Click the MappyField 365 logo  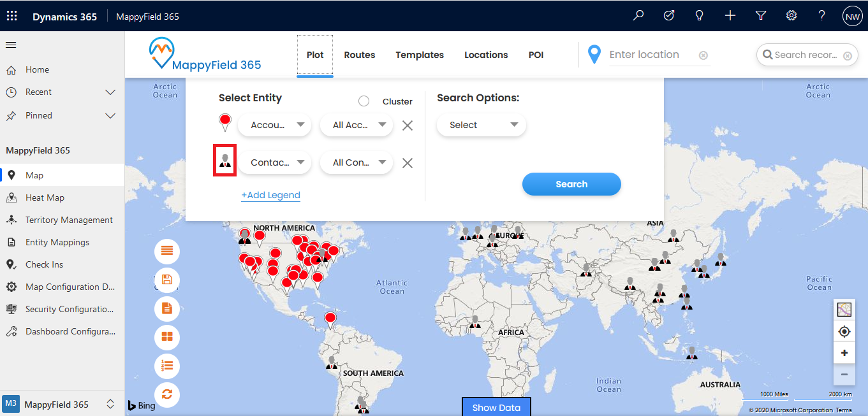pos(205,55)
